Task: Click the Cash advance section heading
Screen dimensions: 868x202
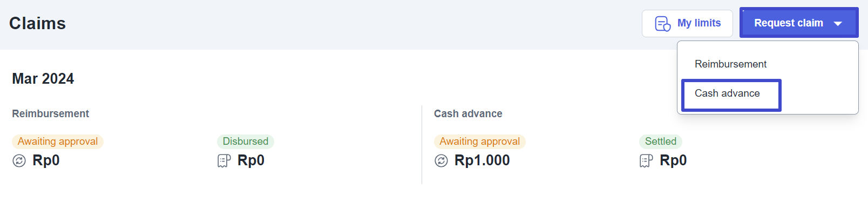Action: point(468,114)
